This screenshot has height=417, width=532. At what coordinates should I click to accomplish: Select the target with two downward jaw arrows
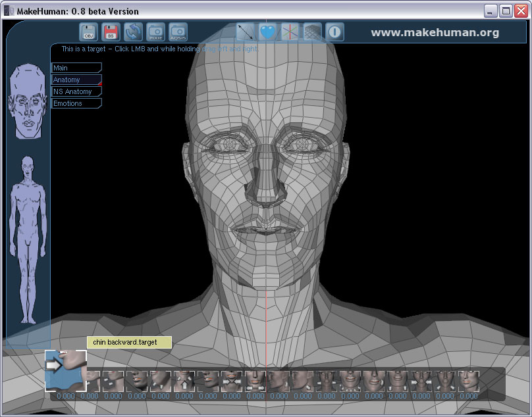pos(398,381)
